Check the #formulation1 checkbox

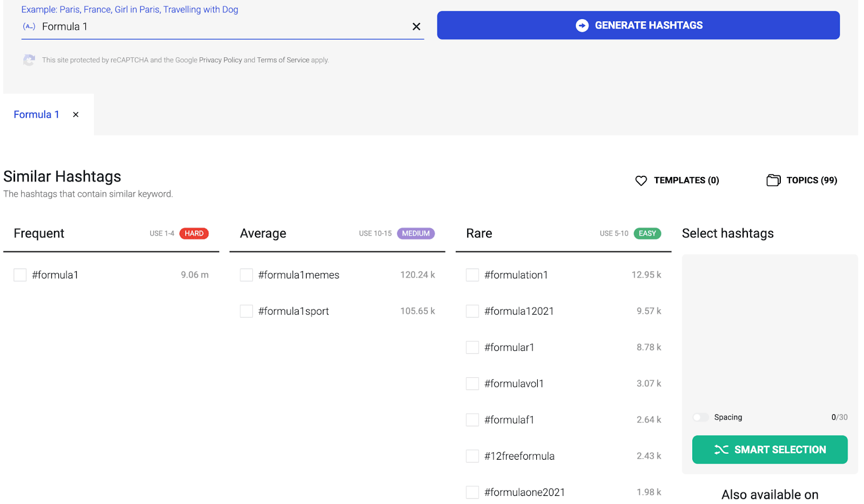[472, 275]
